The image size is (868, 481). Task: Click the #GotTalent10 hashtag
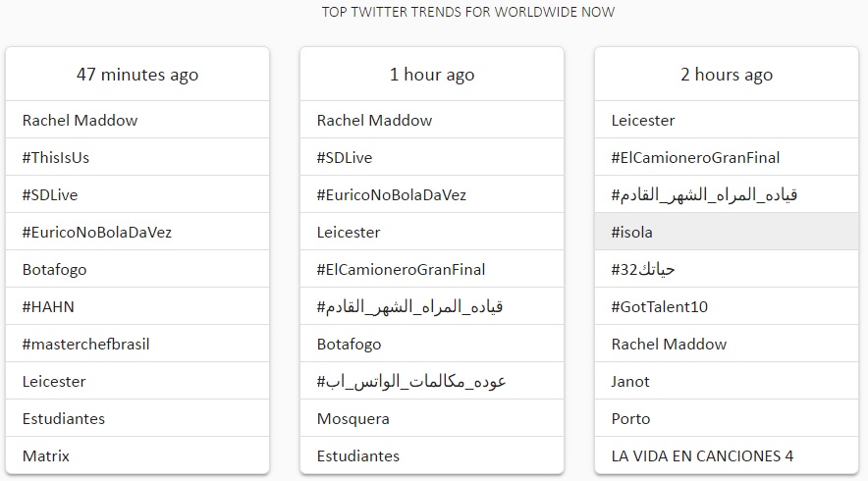pyautogui.click(x=659, y=306)
